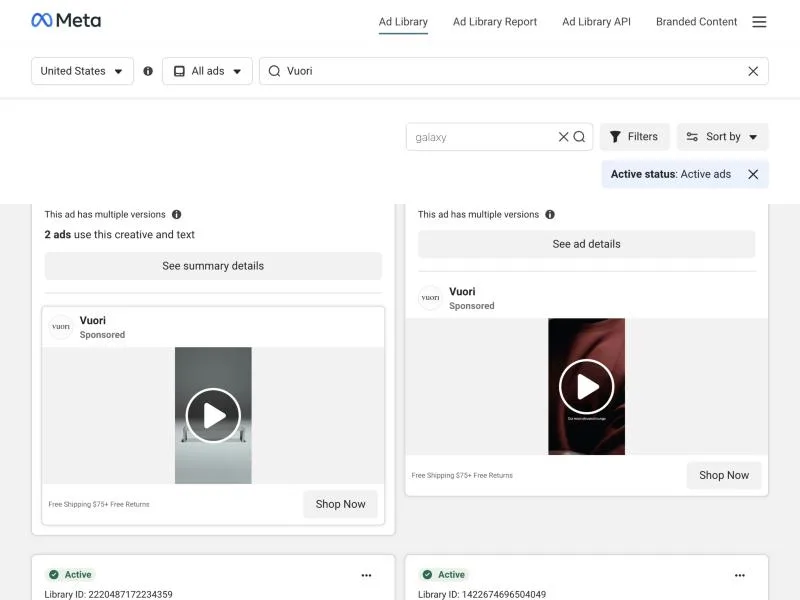Click Shop Now on grey video ad
800x600 pixels.
click(x=340, y=504)
